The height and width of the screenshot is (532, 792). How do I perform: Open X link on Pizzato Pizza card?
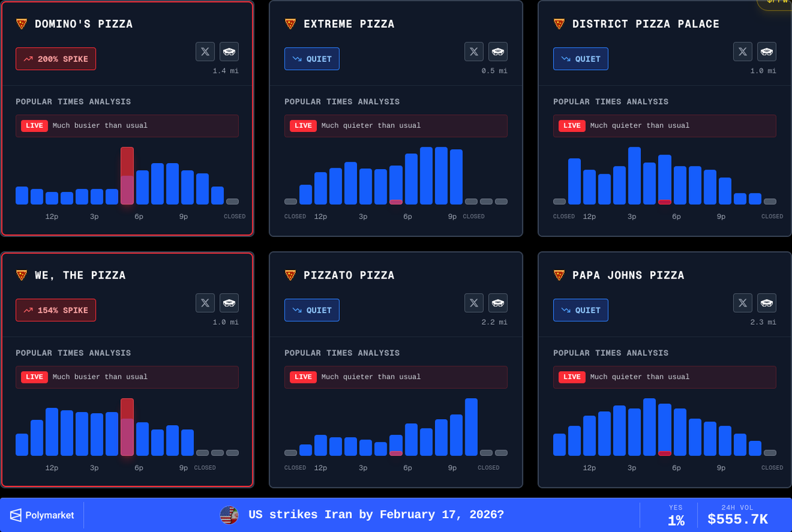pos(474,303)
